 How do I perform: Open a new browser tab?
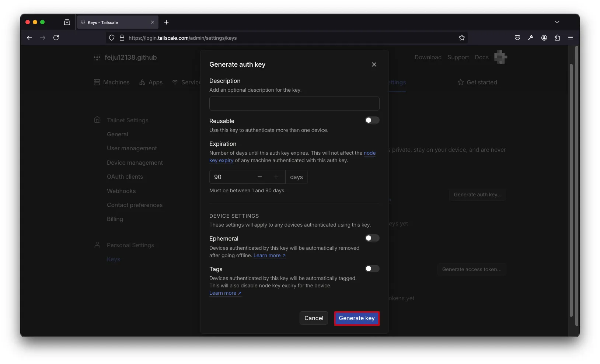(167, 22)
